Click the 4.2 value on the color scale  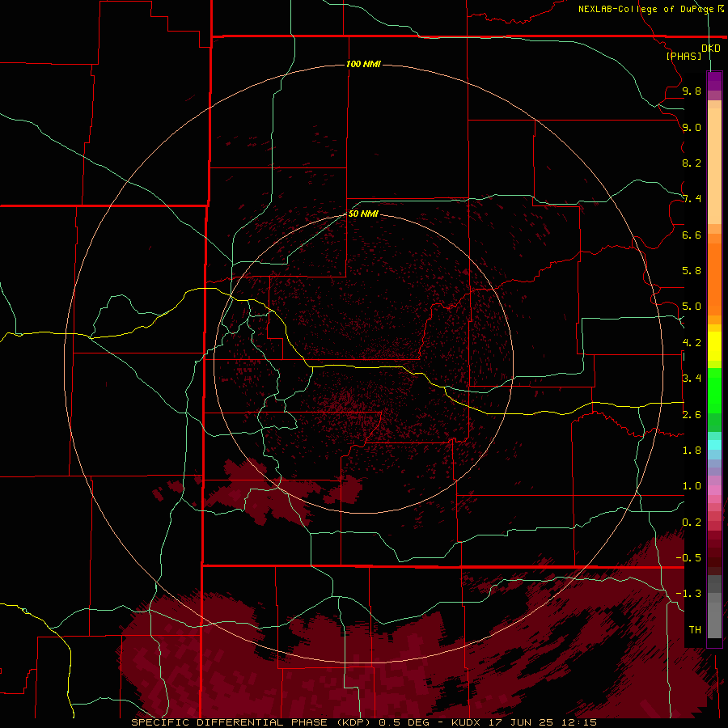692,343
